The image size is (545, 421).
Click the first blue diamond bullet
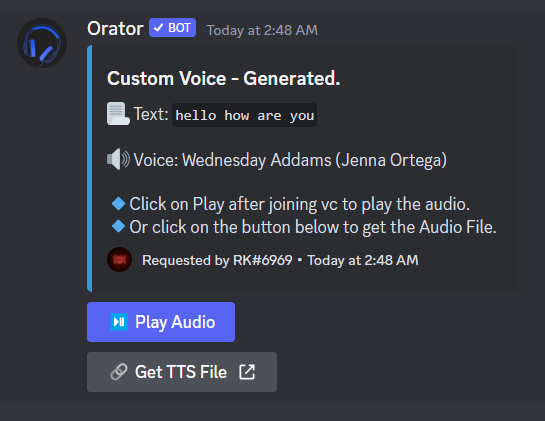(x=119, y=203)
